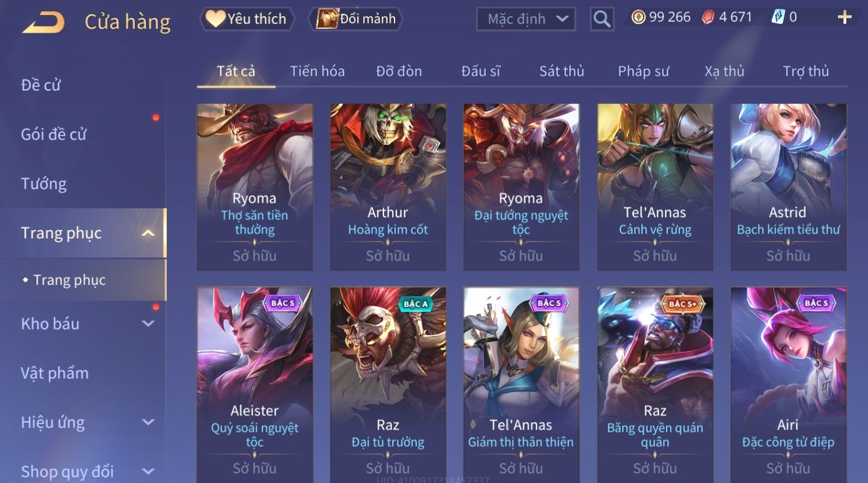Tap the plus icon to add currency

coord(844,18)
